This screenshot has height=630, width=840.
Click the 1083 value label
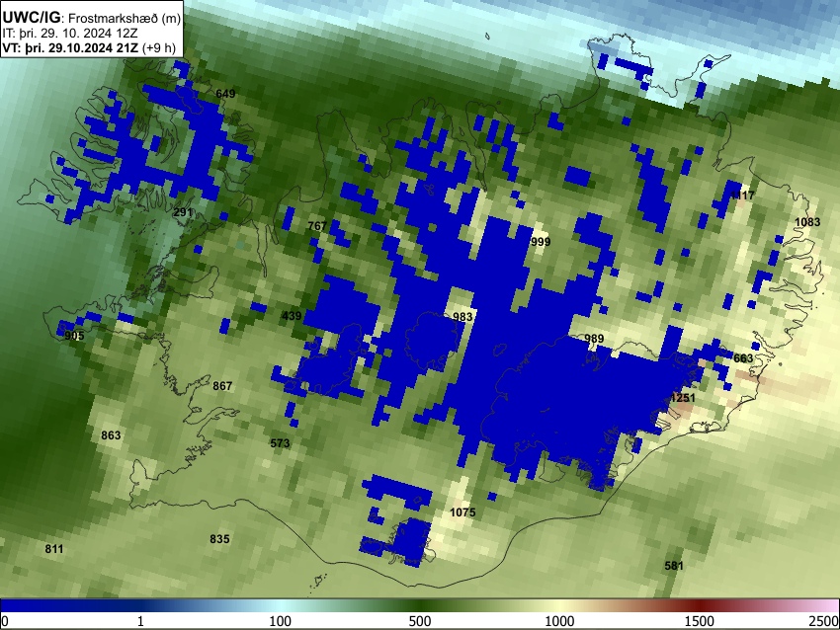pyautogui.click(x=807, y=222)
